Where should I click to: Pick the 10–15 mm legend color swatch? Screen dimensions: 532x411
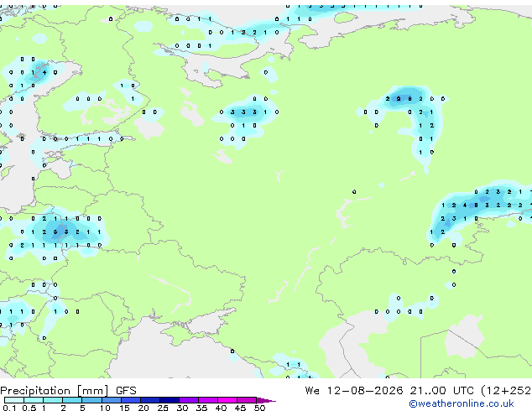[x=112, y=400]
